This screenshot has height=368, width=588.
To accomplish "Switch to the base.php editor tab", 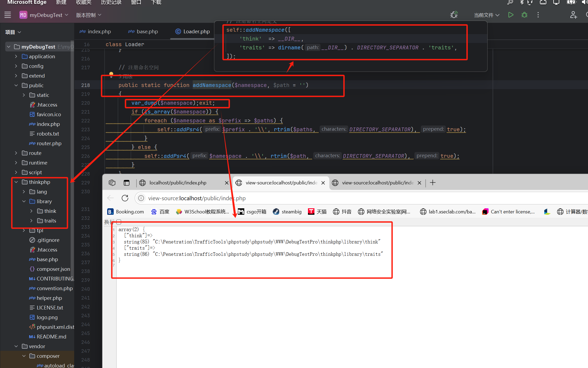I will coord(147,31).
